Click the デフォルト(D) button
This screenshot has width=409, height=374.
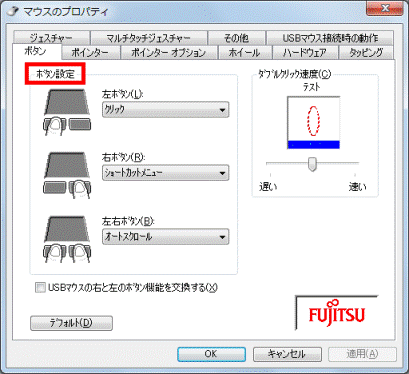(x=71, y=323)
